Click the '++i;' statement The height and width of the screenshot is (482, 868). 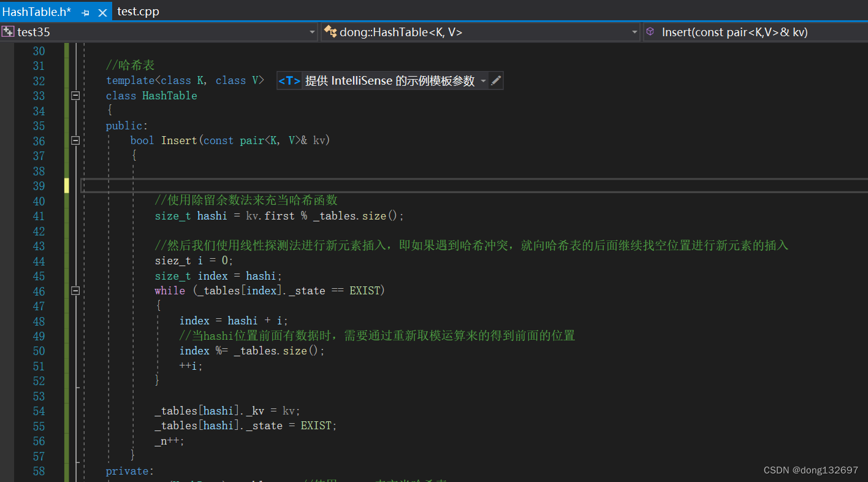[x=191, y=366]
